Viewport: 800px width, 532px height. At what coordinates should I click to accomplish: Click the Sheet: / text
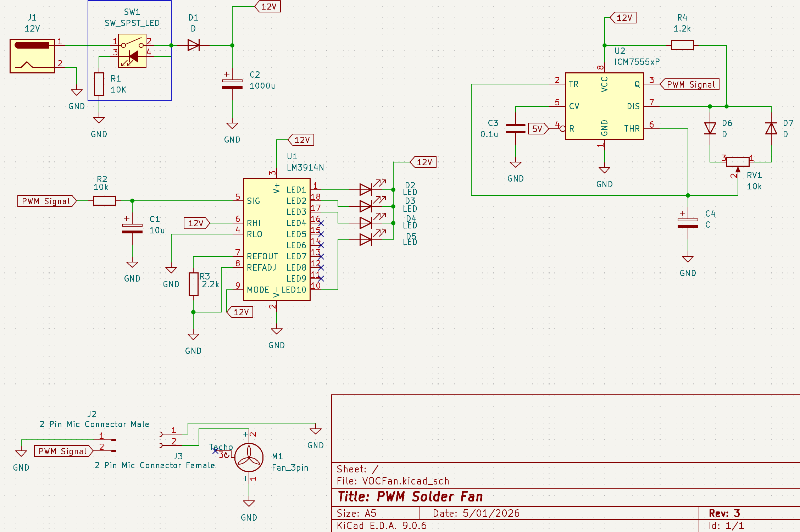pos(357,469)
